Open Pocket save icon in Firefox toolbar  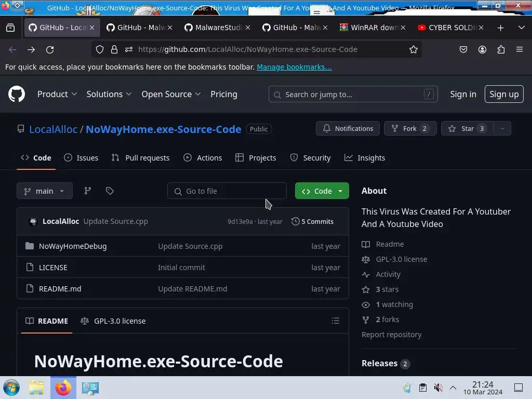click(463, 49)
